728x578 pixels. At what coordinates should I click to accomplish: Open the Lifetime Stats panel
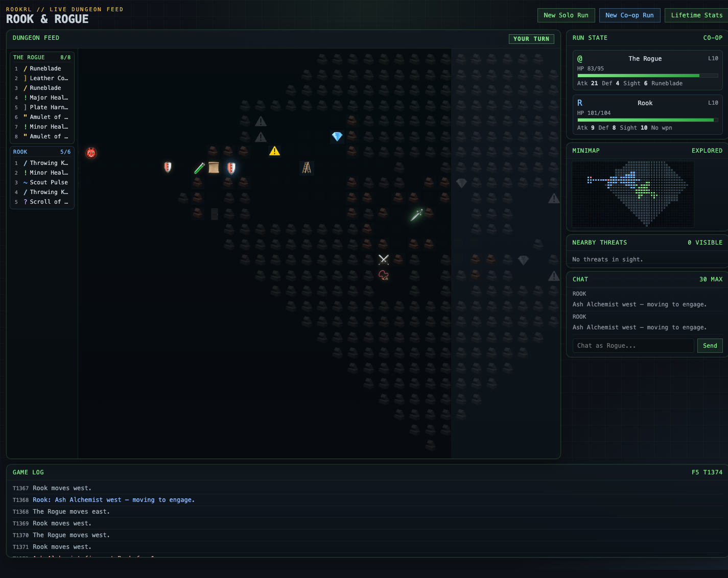[697, 15]
